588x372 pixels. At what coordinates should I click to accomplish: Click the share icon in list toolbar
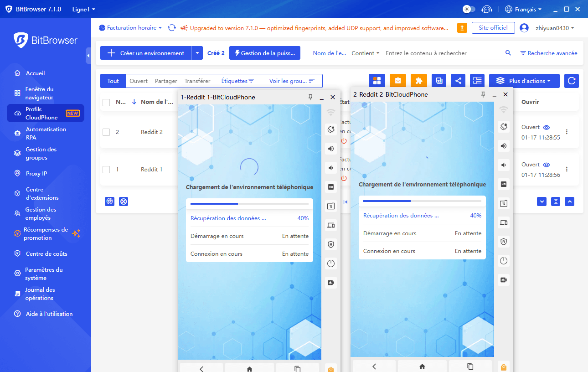(x=459, y=81)
